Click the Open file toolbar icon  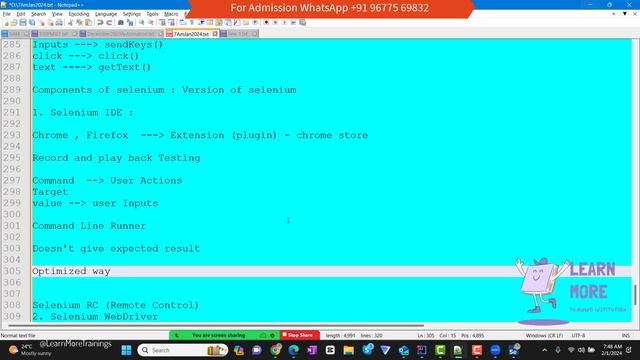pyautogui.click(x=14, y=22)
